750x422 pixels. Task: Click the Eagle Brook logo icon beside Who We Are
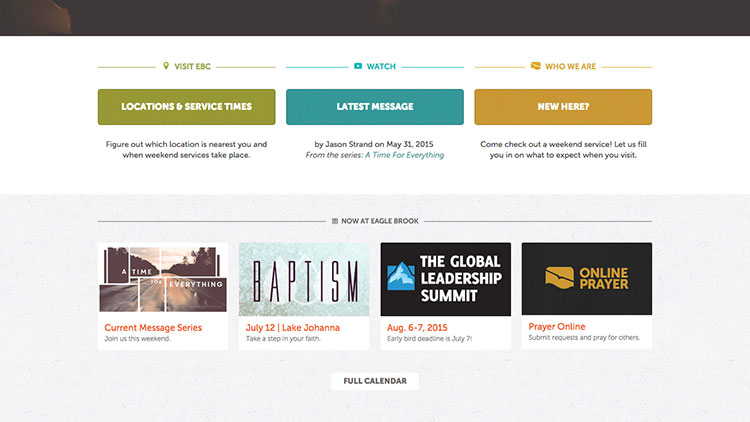(536, 66)
